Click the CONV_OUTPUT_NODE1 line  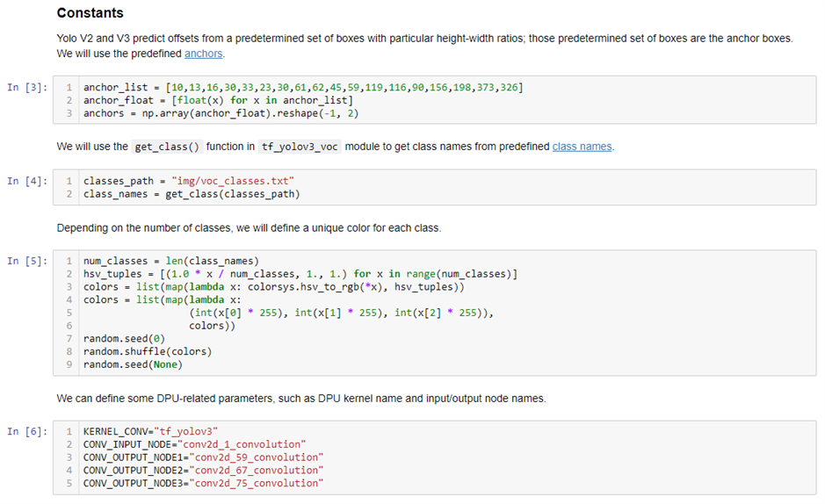coord(203,457)
